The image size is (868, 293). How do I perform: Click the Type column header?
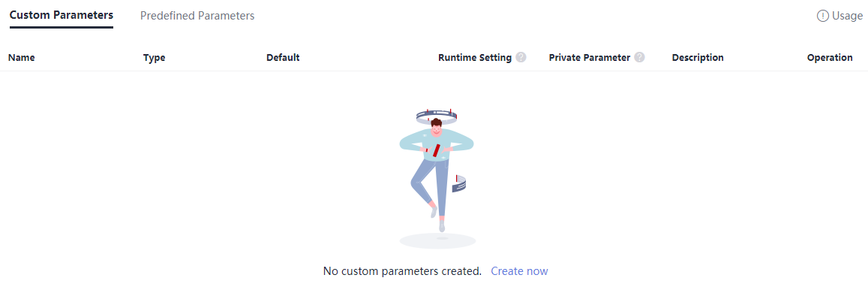154,58
